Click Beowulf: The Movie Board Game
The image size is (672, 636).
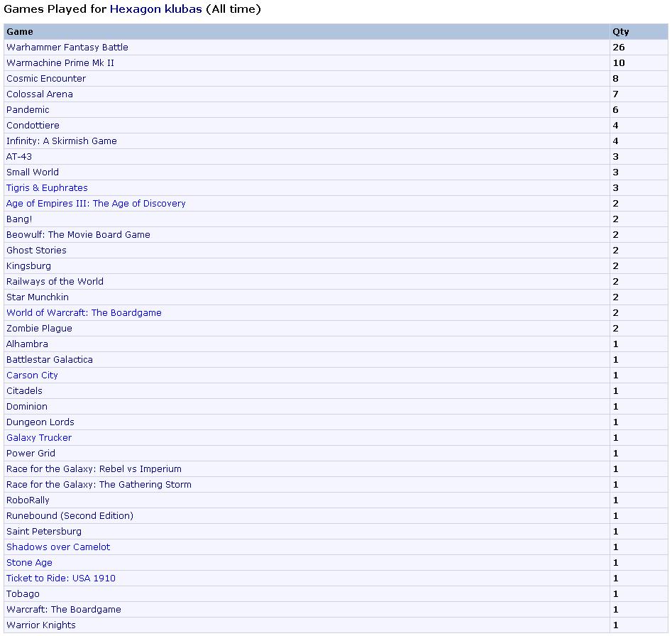(x=78, y=235)
